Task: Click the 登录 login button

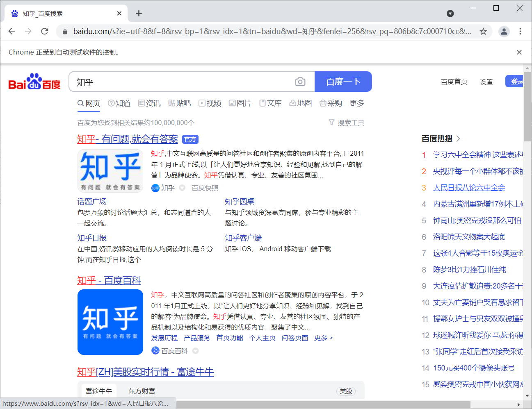Action: click(x=515, y=82)
